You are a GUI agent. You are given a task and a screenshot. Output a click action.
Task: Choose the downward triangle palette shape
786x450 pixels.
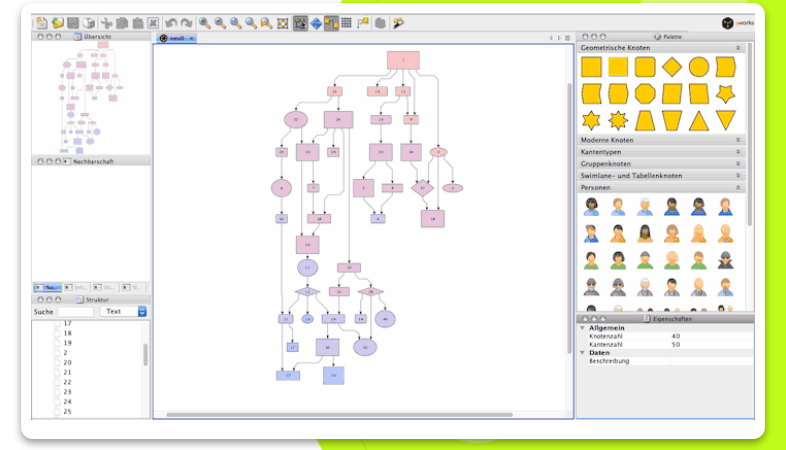click(725, 121)
